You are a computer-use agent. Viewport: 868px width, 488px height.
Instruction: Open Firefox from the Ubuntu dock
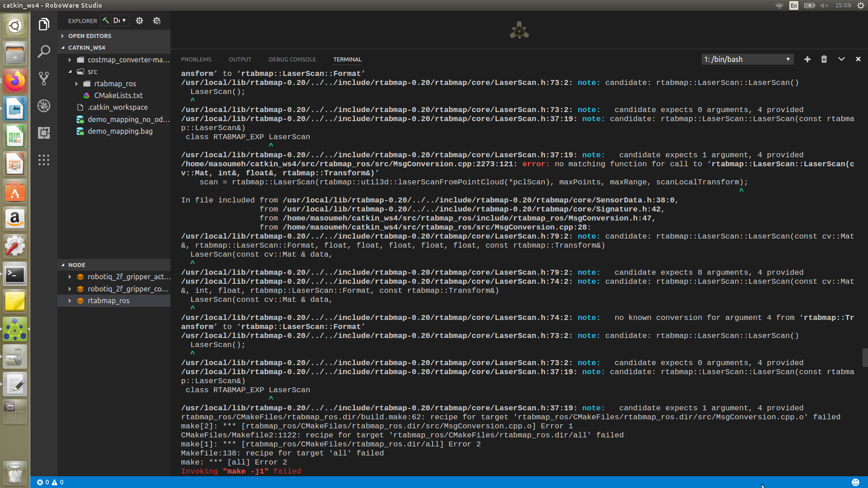point(15,81)
